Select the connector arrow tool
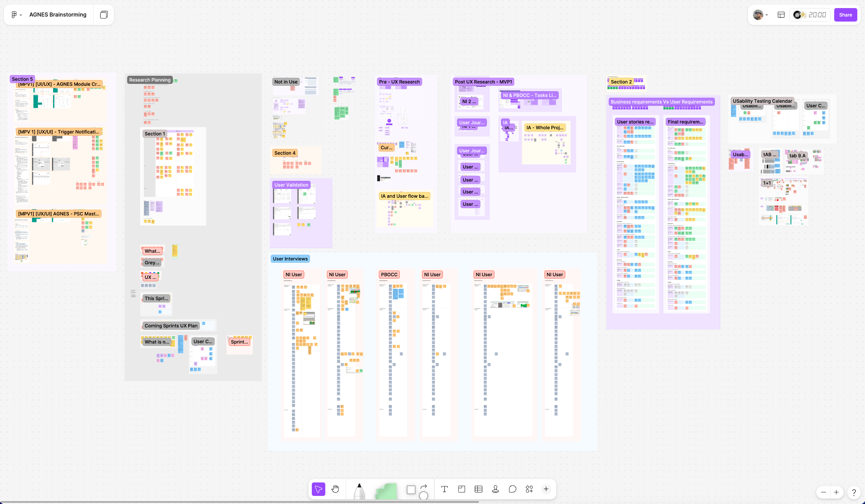 (424, 486)
